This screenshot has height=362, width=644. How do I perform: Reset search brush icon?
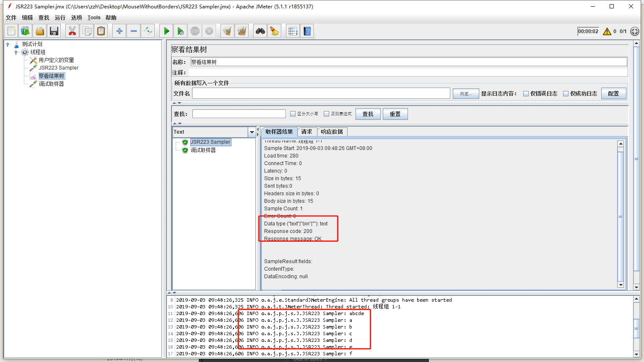pyautogui.click(x=275, y=31)
